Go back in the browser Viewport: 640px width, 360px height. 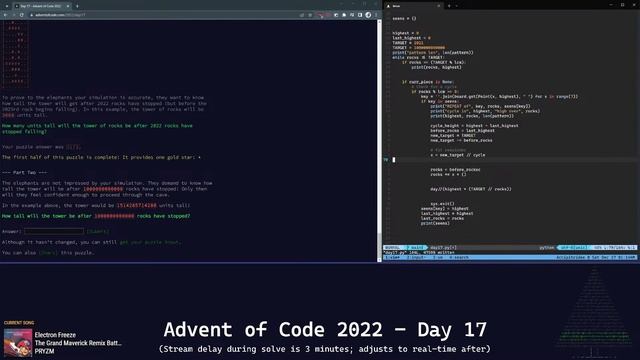(5, 15)
